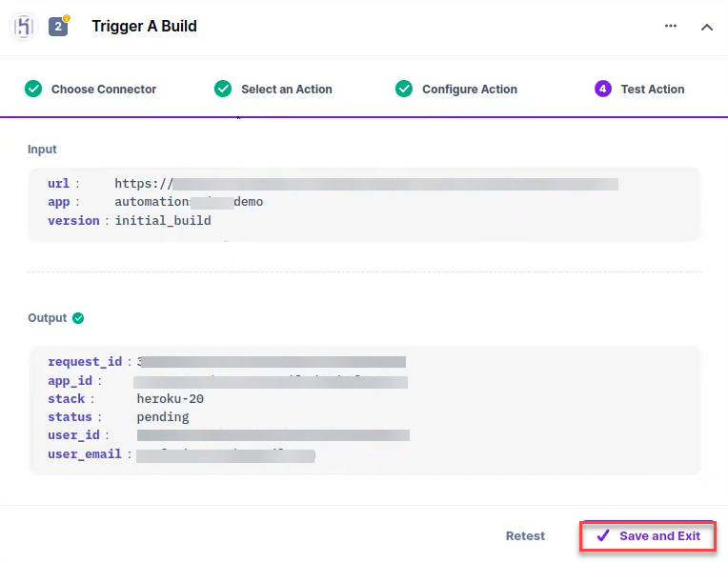Screen dimensions: 728x563
Task: Click the stack heroku-20 value
Action: (x=170, y=399)
